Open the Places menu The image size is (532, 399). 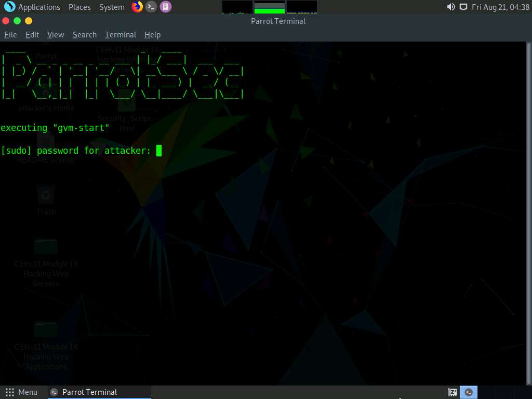pos(79,7)
